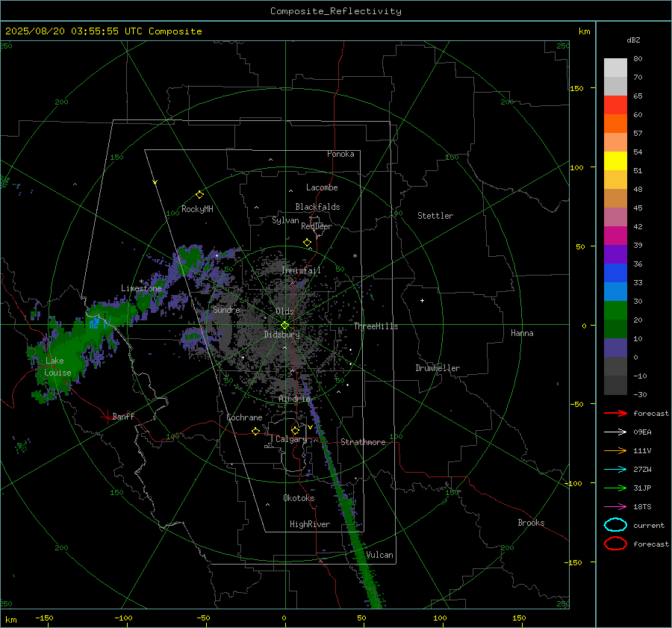672x628 pixels.
Task: Click the Hanna label
Action: pos(522,333)
